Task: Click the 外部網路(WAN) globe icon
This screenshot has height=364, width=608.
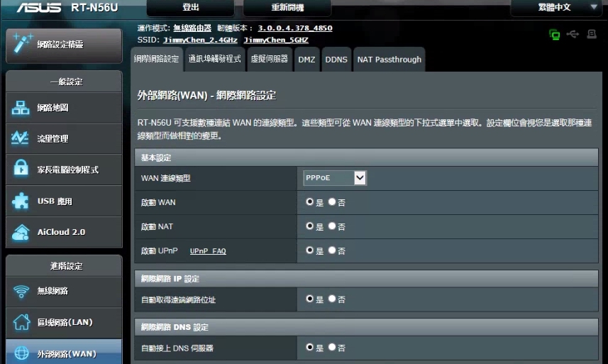Action: point(21,353)
